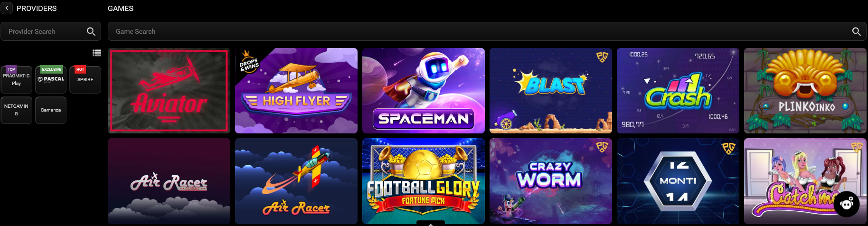Focus the Game Search field

(487, 31)
